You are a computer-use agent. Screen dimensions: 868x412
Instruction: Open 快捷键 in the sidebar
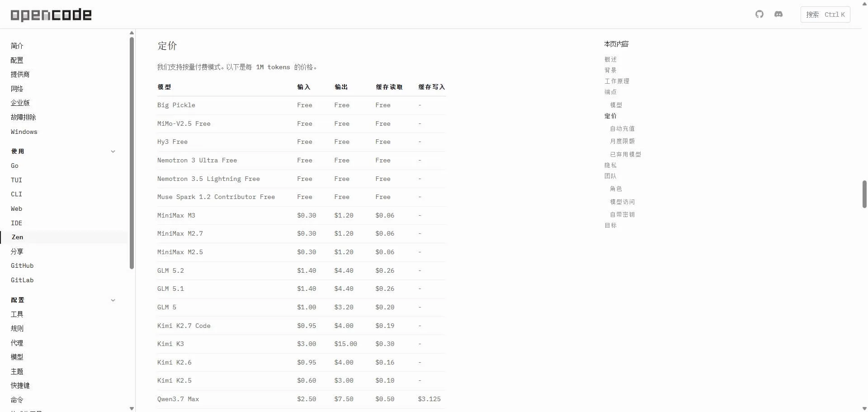pyautogui.click(x=20, y=385)
